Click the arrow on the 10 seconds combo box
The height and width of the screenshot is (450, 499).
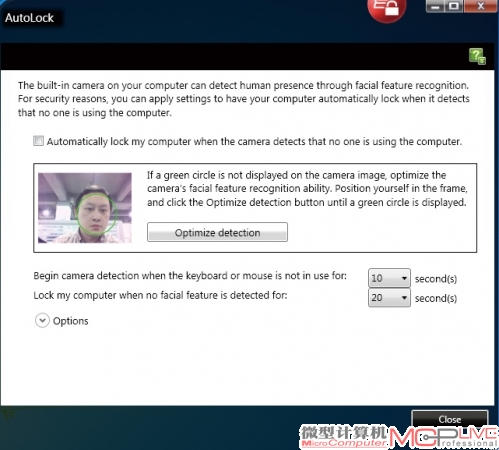tap(404, 278)
